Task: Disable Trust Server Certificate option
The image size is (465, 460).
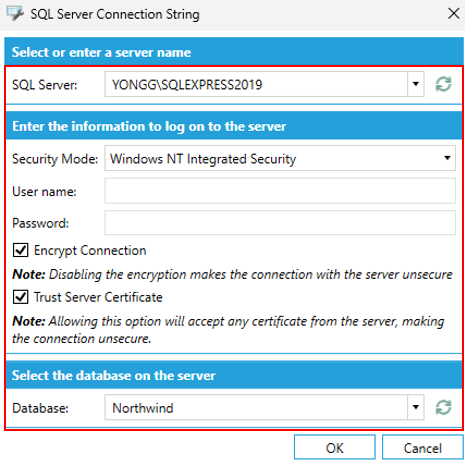Action: 21,297
